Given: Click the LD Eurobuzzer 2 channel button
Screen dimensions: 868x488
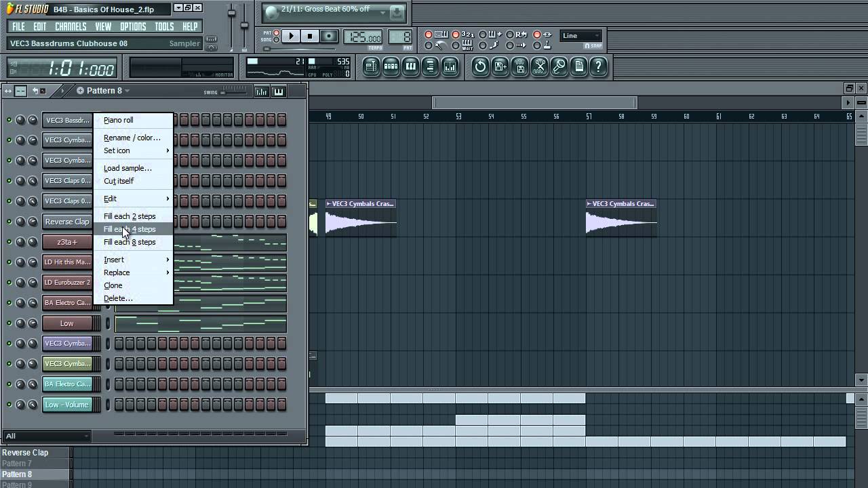Looking at the screenshot, I should click(67, 283).
